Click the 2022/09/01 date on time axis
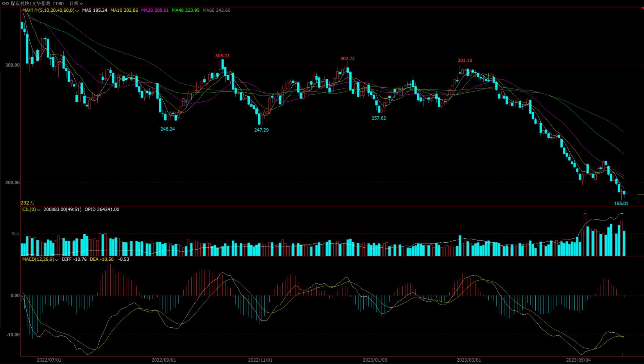Viewport: 644px width, 364px height. pos(164,360)
